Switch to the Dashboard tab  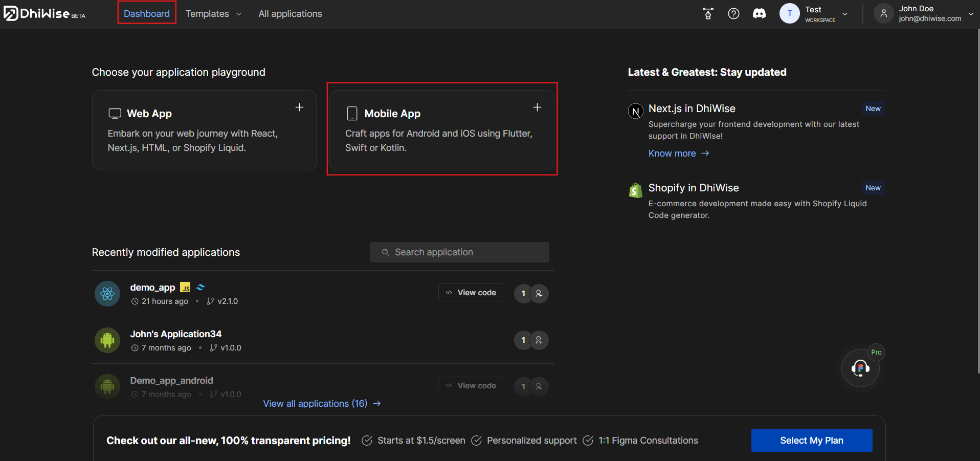(146, 13)
